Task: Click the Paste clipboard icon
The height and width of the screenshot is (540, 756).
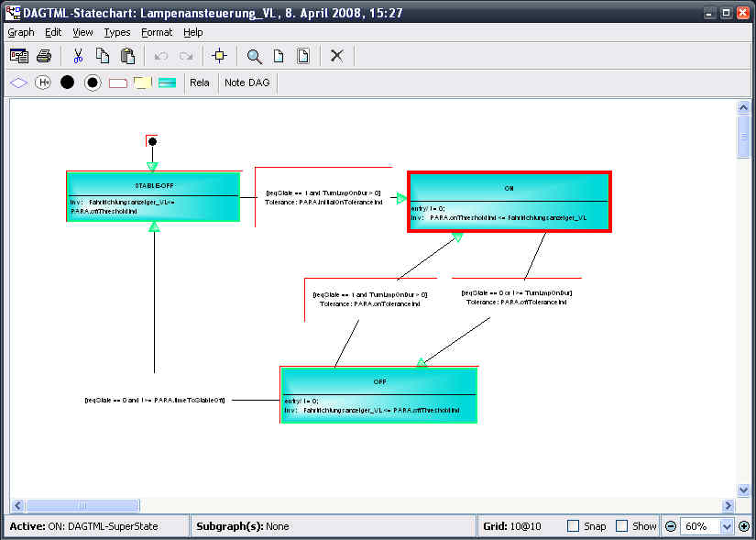Action: pyautogui.click(x=127, y=56)
